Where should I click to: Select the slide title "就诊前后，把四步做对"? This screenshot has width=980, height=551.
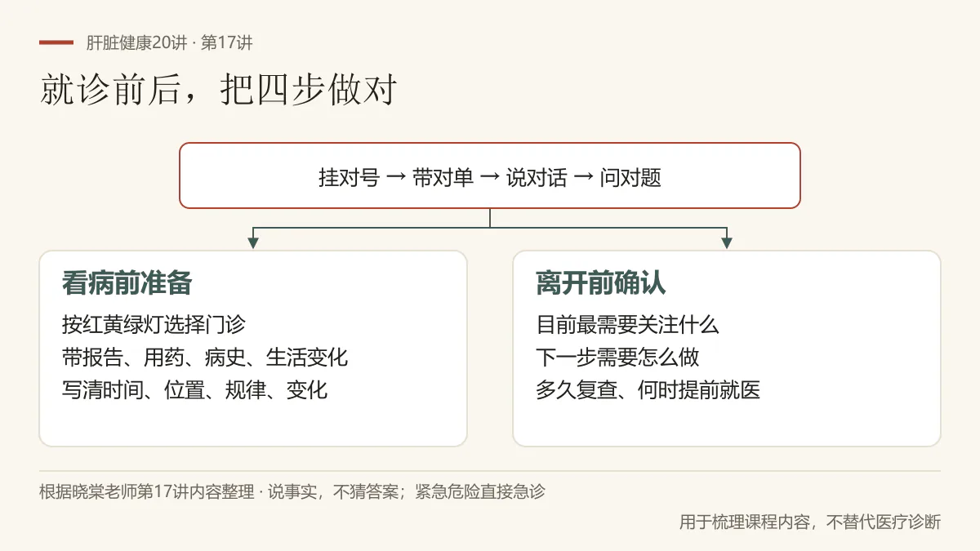[x=218, y=91]
